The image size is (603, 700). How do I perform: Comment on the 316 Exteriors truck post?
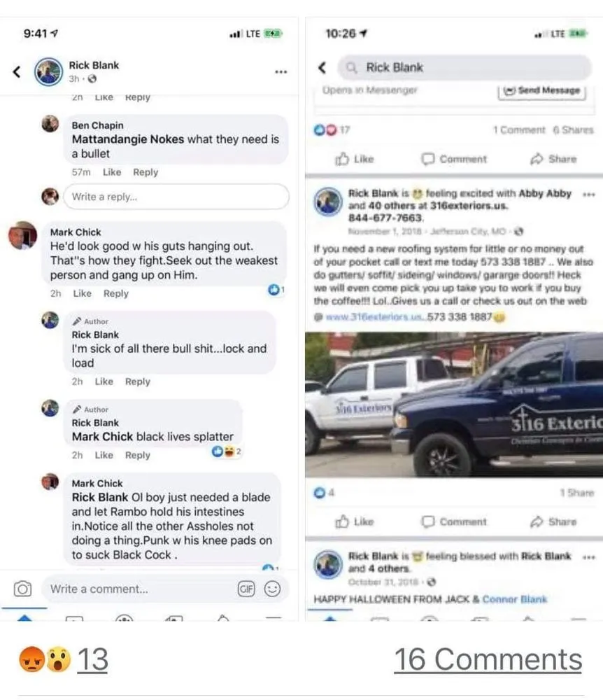(454, 521)
